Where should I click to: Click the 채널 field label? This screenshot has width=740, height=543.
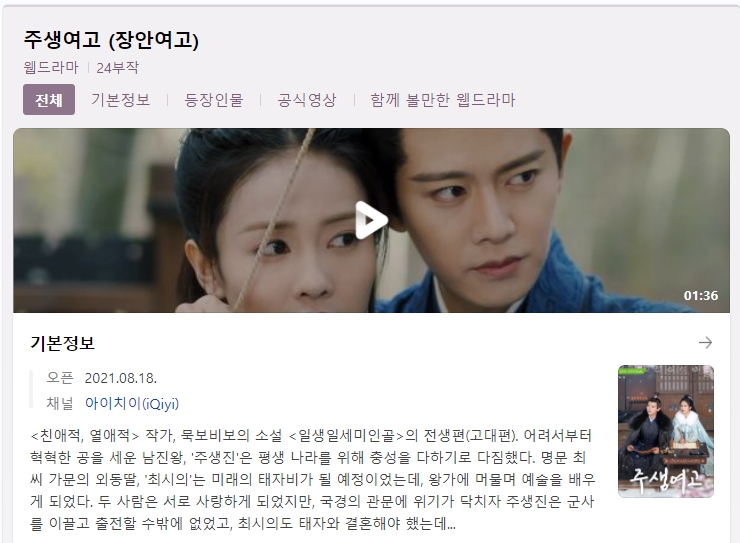(x=60, y=403)
